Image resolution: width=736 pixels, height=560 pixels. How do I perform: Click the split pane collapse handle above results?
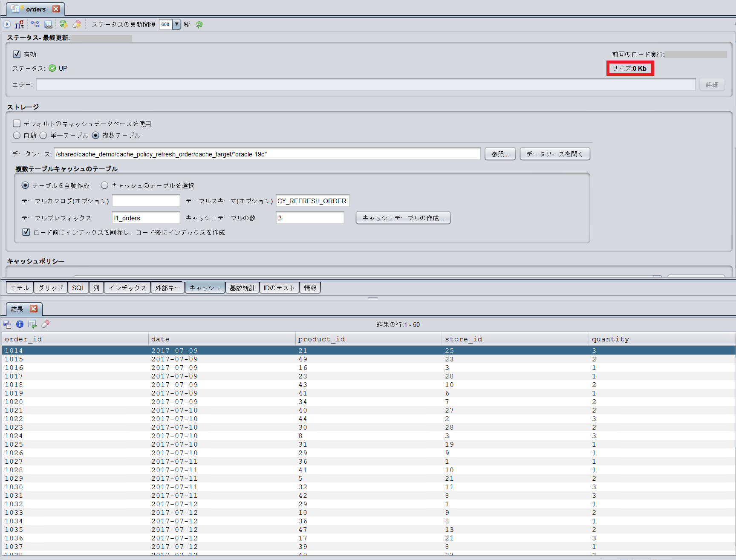tap(373, 298)
